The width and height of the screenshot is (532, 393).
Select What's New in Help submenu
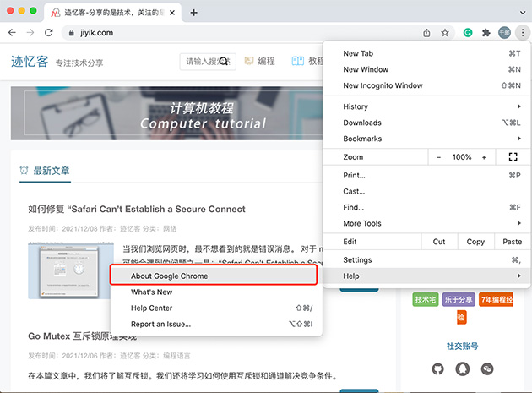[216, 292]
